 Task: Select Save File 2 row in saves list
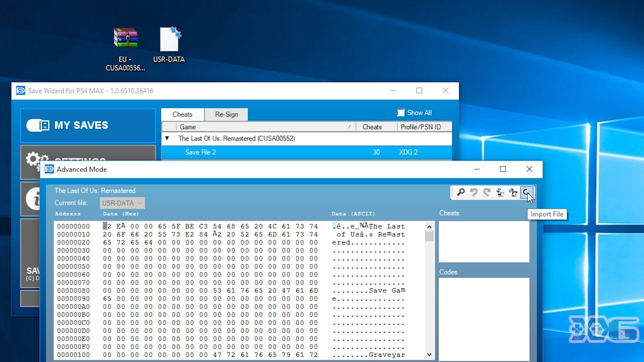(x=307, y=152)
